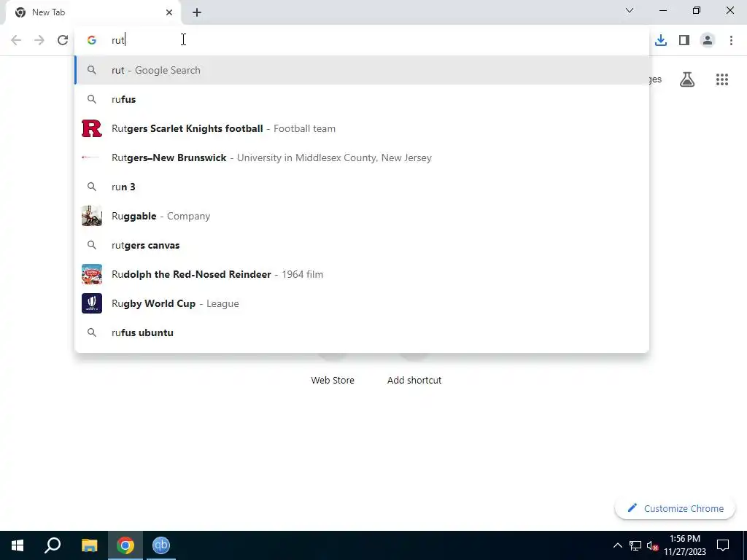Viewport: 747px width, 560px height.
Task: Click the Rudolph film thumbnail
Action: (91, 274)
